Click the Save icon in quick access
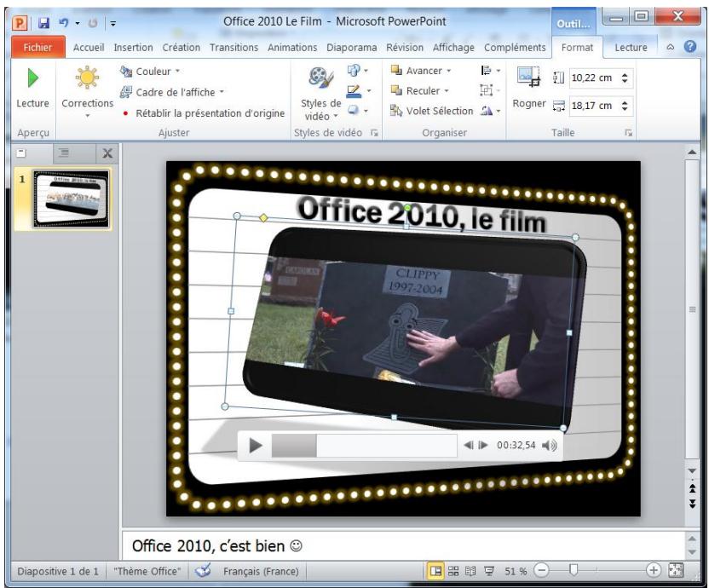This screenshot has height=588, width=709. tap(43, 23)
